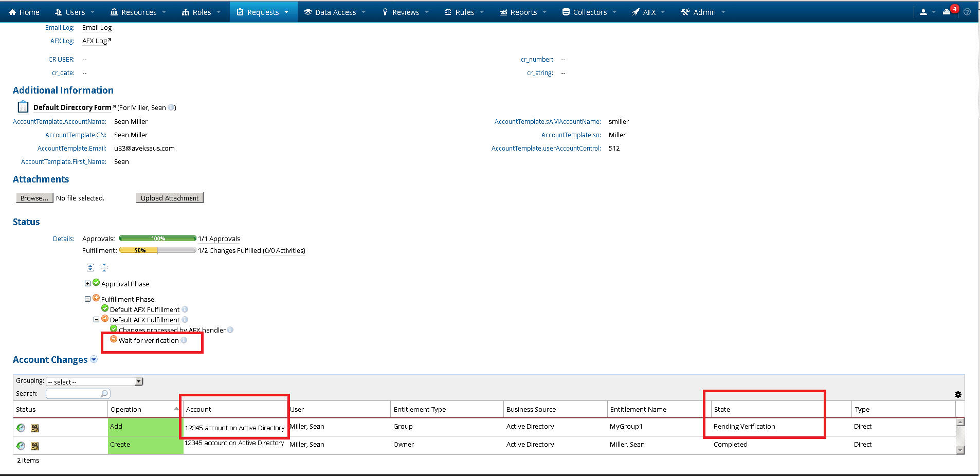
Task: Expand the Approval Phase tree node
Action: tap(87, 284)
